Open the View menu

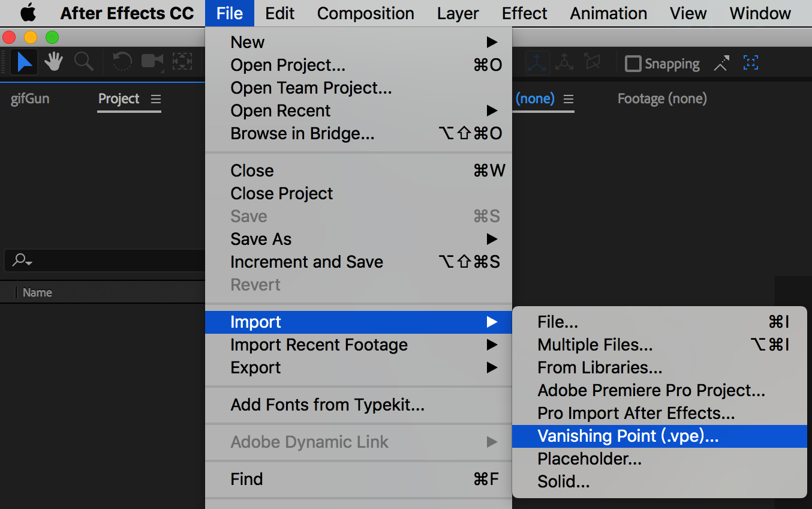point(688,13)
